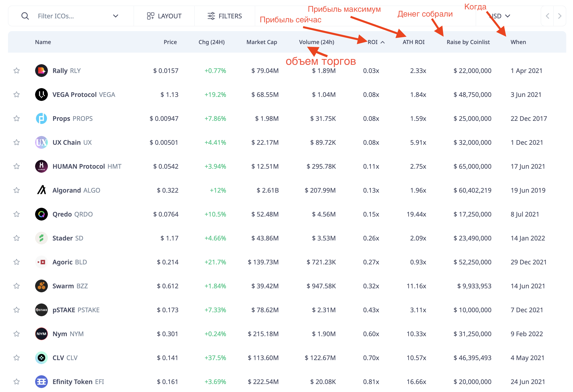Star Rally as favorite
This screenshot has width=573, height=392.
17,71
